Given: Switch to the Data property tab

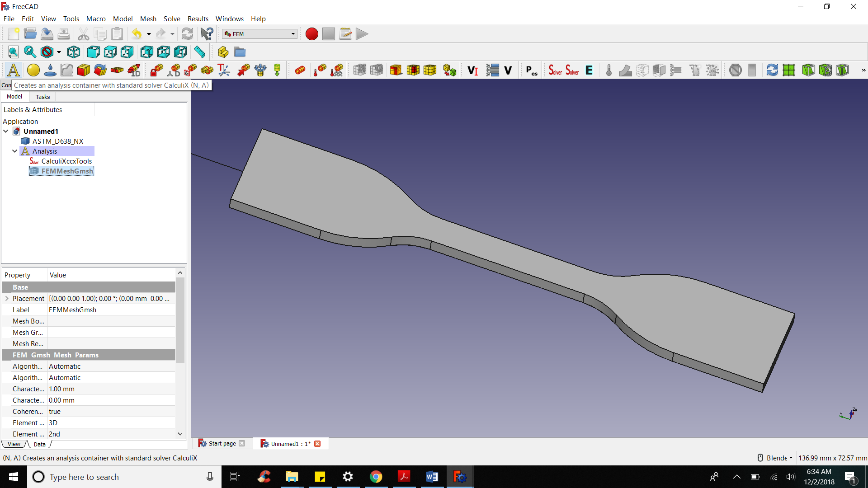Looking at the screenshot, I should coord(40,444).
